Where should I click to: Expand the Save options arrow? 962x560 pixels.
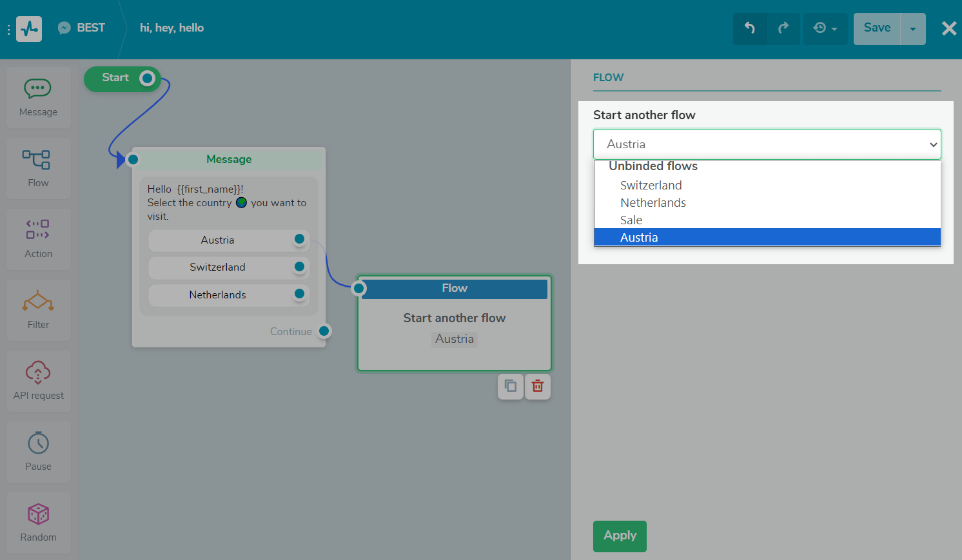click(912, 29)
